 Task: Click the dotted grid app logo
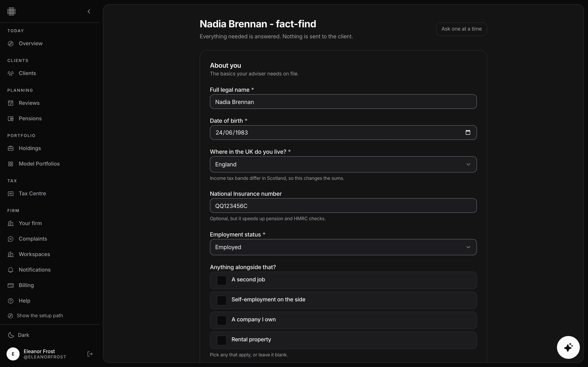11,11
